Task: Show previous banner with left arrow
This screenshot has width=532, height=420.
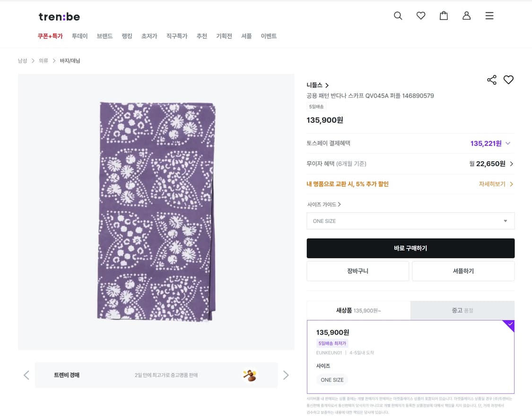Action: 26,375
